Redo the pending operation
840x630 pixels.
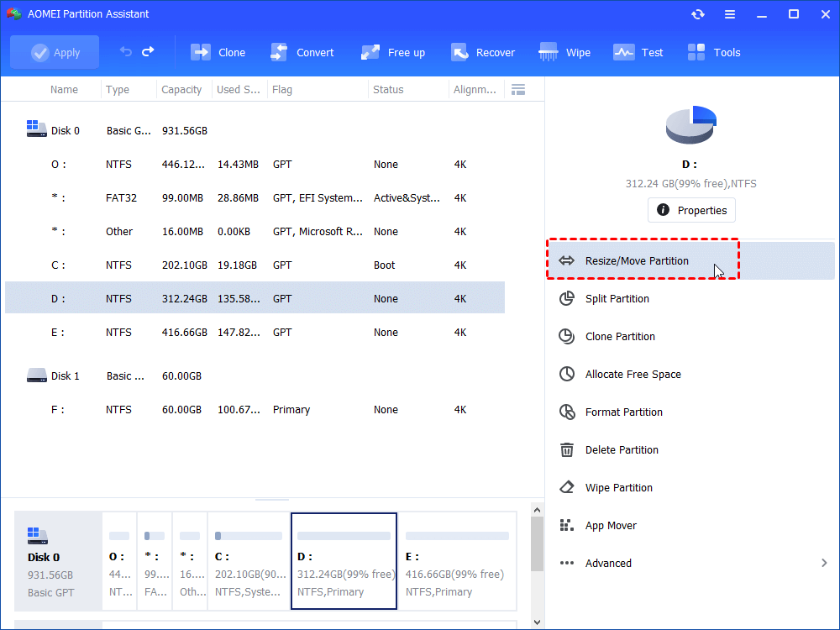pyautogui.click(x=149, y=52)
